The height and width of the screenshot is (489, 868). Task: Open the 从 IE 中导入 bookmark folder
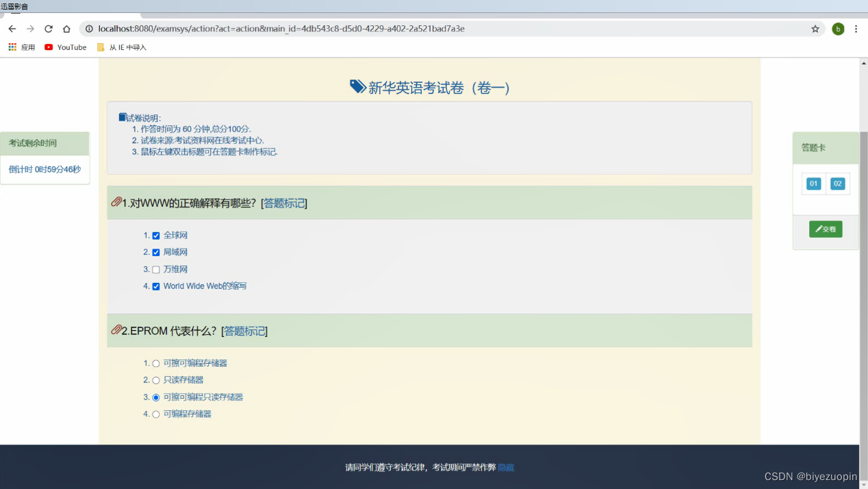[x=121, y=47]
